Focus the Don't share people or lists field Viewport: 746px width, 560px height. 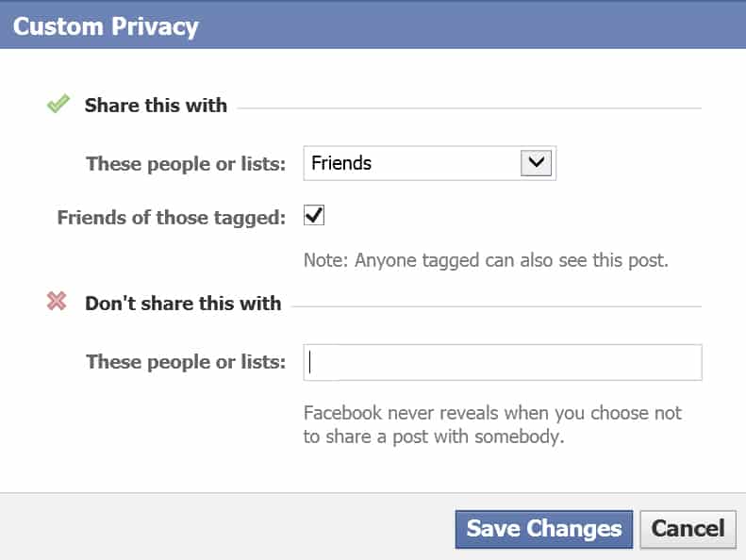(x=502, y=362)
